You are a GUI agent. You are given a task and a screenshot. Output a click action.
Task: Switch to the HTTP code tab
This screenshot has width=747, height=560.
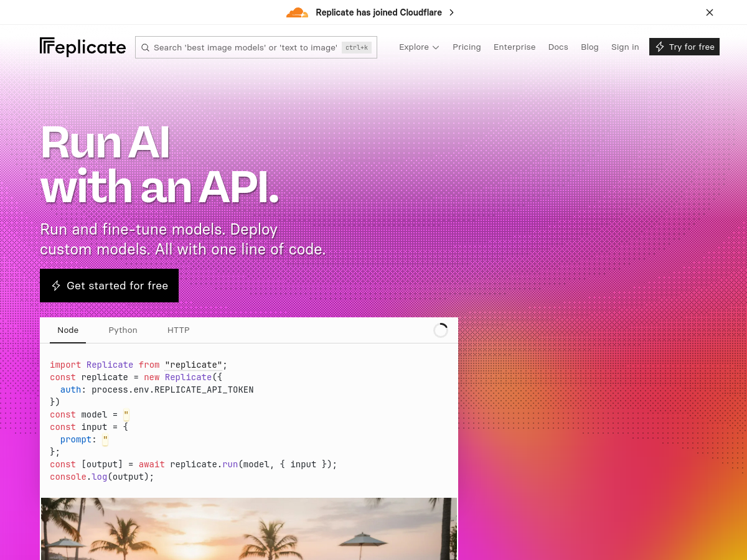[x=179, y=330]
